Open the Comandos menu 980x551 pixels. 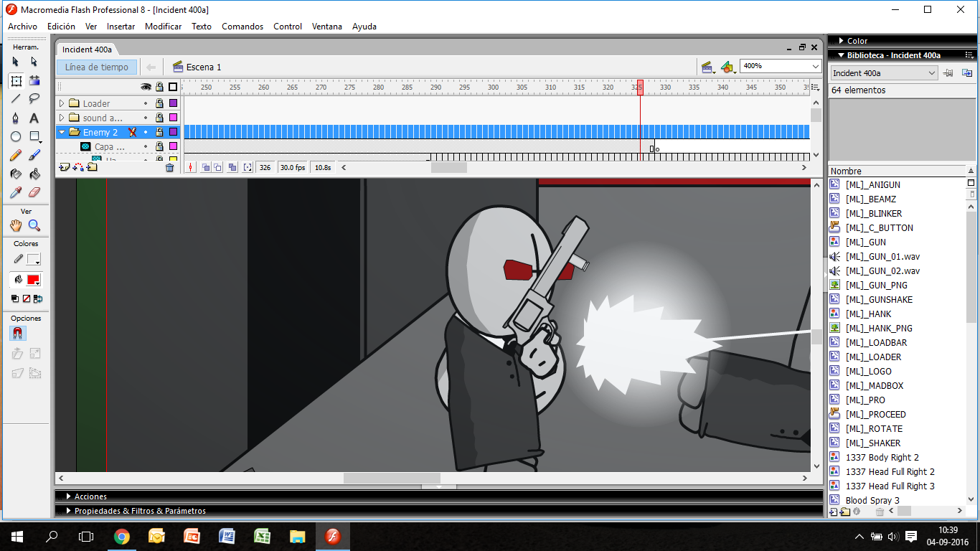242,27
